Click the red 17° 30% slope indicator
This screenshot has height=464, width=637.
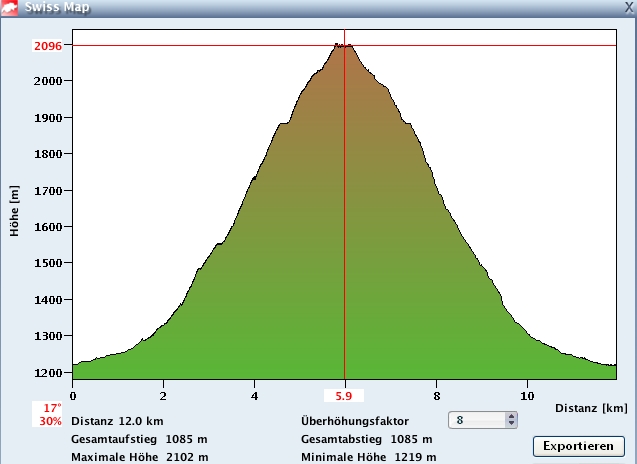pos(51,415)
